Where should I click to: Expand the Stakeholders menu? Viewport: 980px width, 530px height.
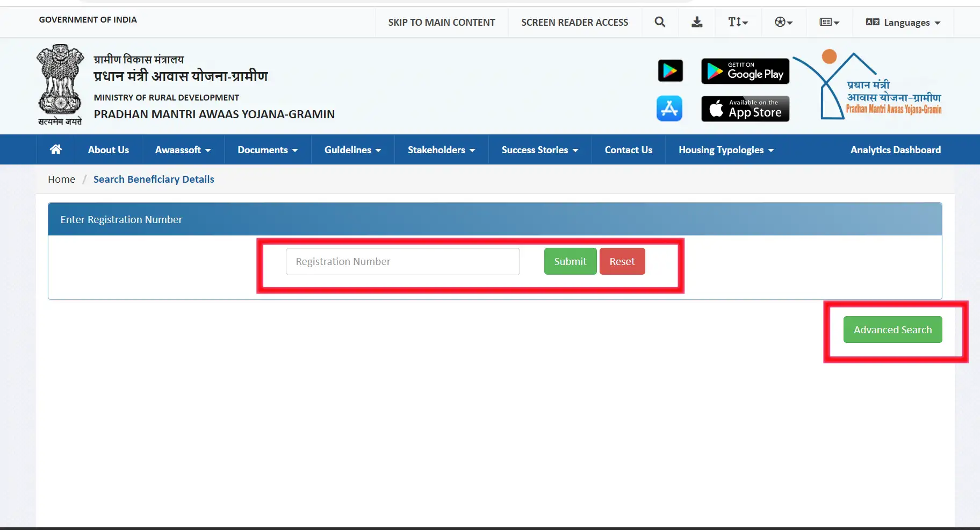441,150
